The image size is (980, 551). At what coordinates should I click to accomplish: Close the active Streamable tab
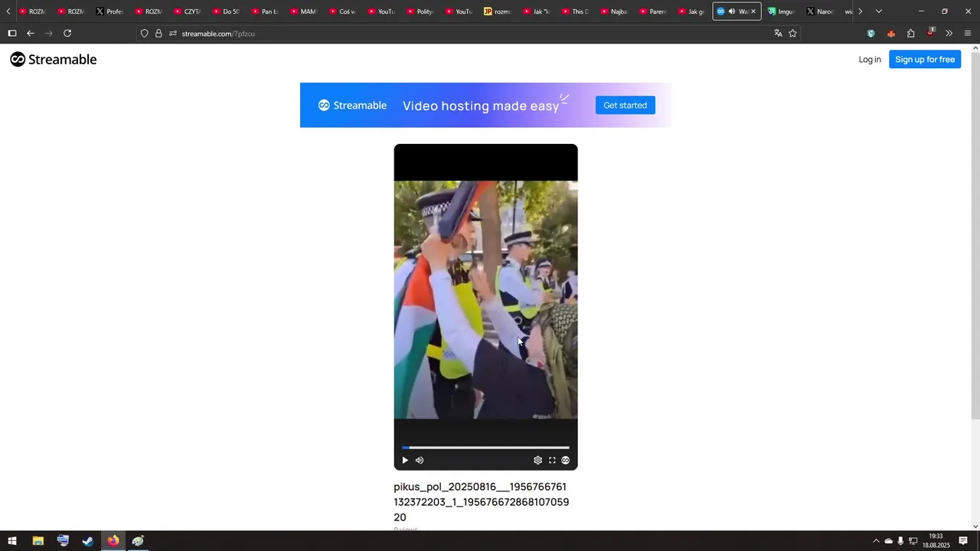[753, 11]
